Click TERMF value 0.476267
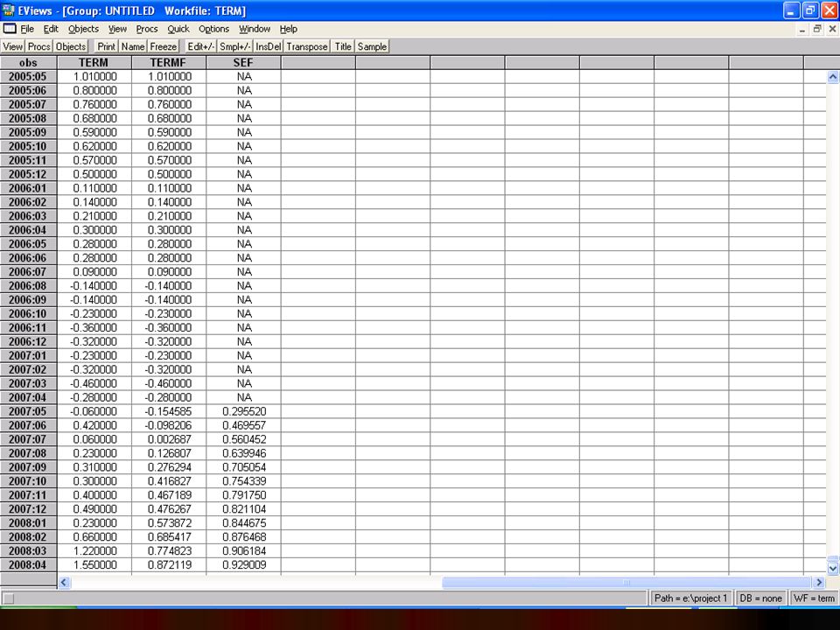840x630 pixels. (169, 509)
